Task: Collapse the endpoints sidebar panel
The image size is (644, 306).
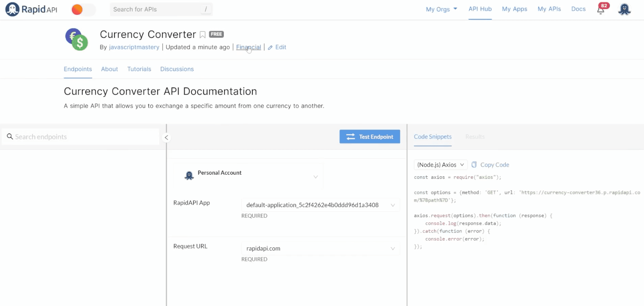Action: pyautogui.click(x=166, y=137)
